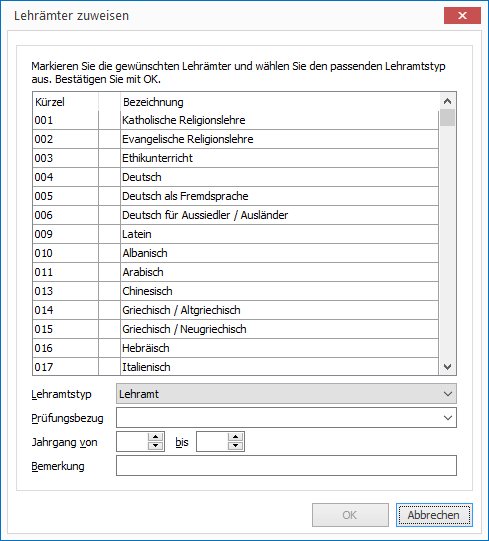The width and height of the screenshot is (489, 541).
Task: Select the Ethikunterricht entry
Action: pyautogui.click(x=235, y=158)
